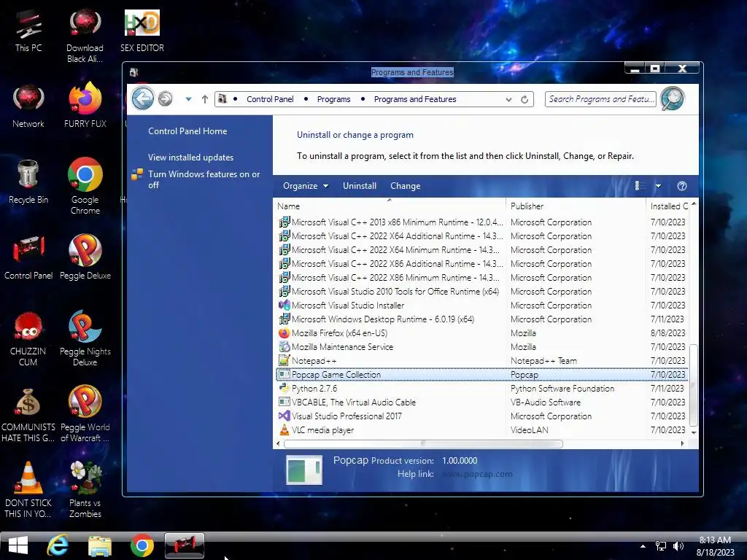Click the change view icon
The image size is (747, 560).
(x=640, y=186)
